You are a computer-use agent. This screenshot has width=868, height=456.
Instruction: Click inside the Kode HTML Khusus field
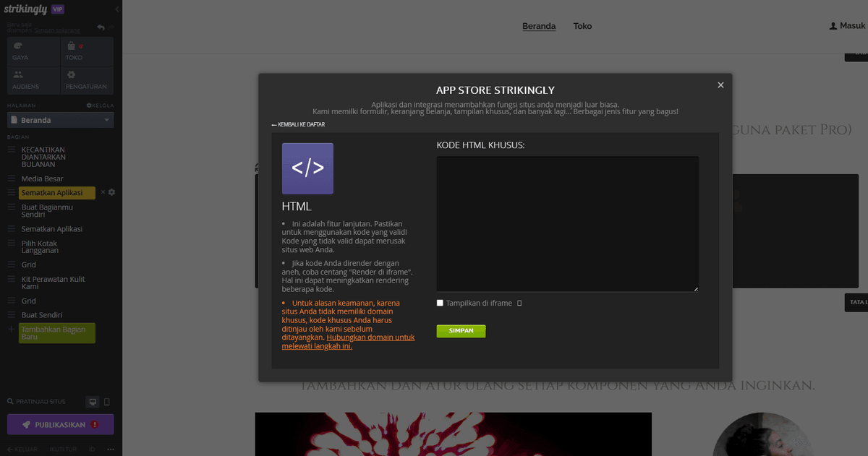pyautogui.click(x=568, y=223)
